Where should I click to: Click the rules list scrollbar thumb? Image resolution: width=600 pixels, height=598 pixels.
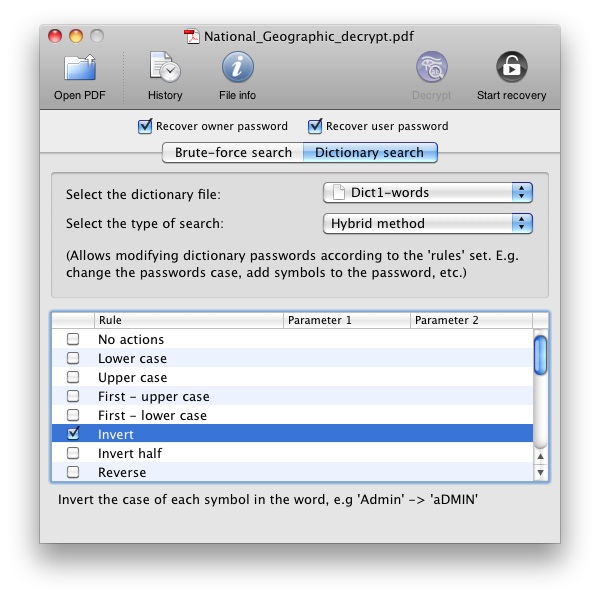click(x=540, y=355)
